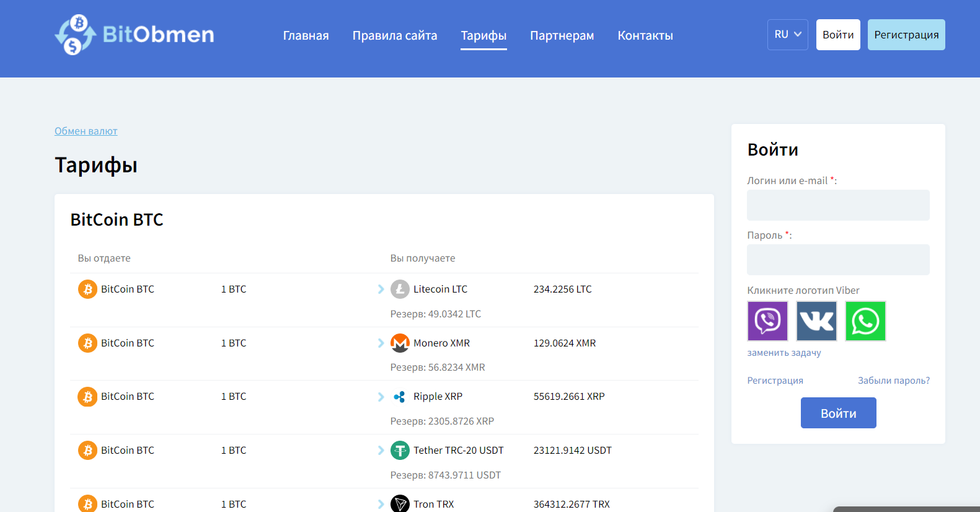This screenshot has height=512, width=980.
Task: Click BitCoin BTC label in the Monero row
Action: point(128,343)
